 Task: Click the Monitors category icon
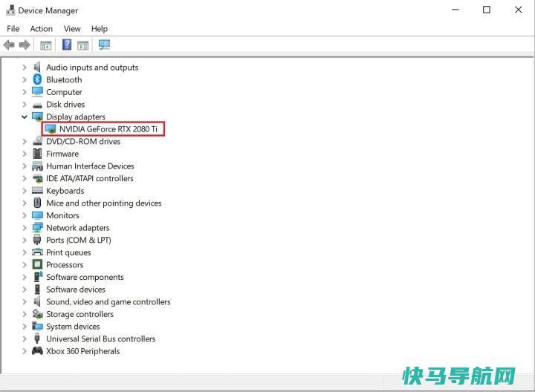click(37, 215)
